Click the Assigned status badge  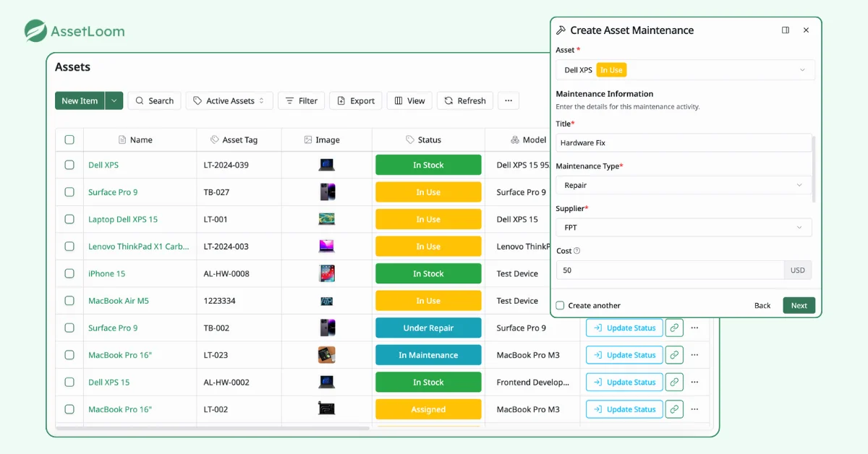coord(428,409)
